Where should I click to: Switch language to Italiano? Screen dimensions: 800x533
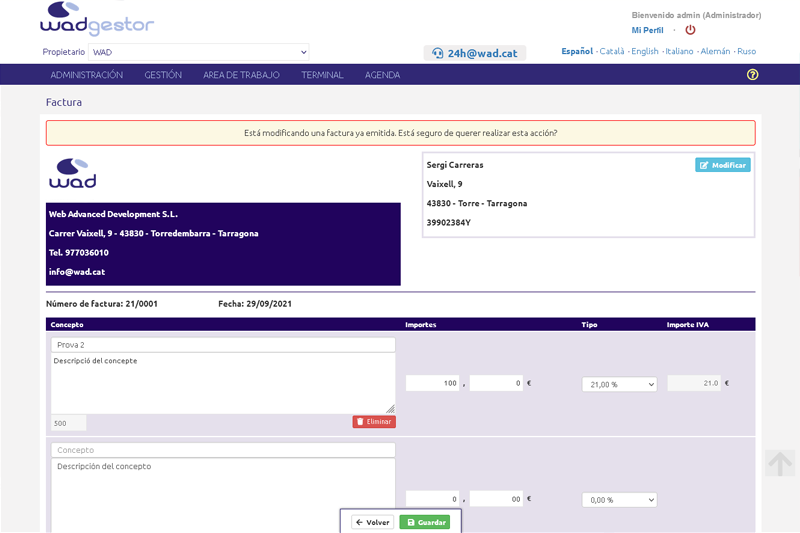(679, 51)
